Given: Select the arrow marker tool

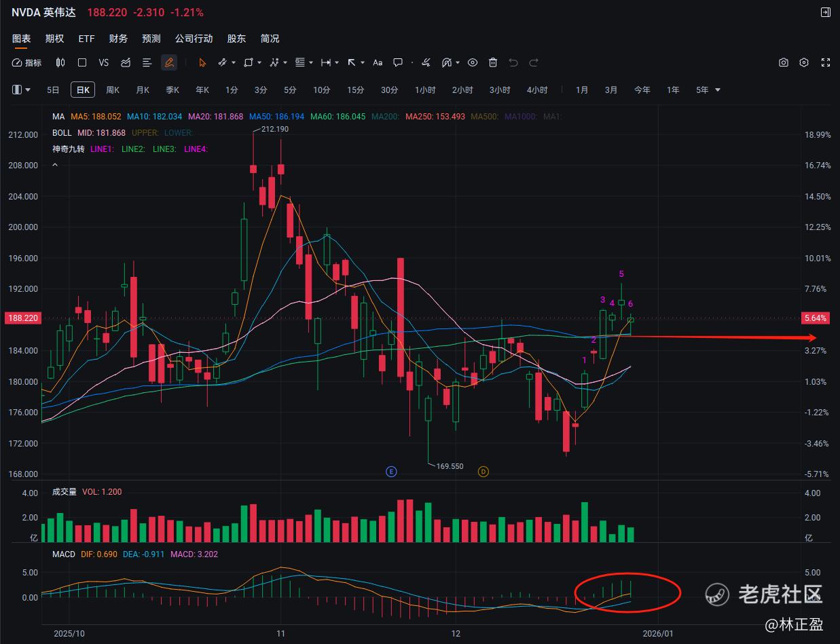Looking at the screenshot, I should pos(352,62).
